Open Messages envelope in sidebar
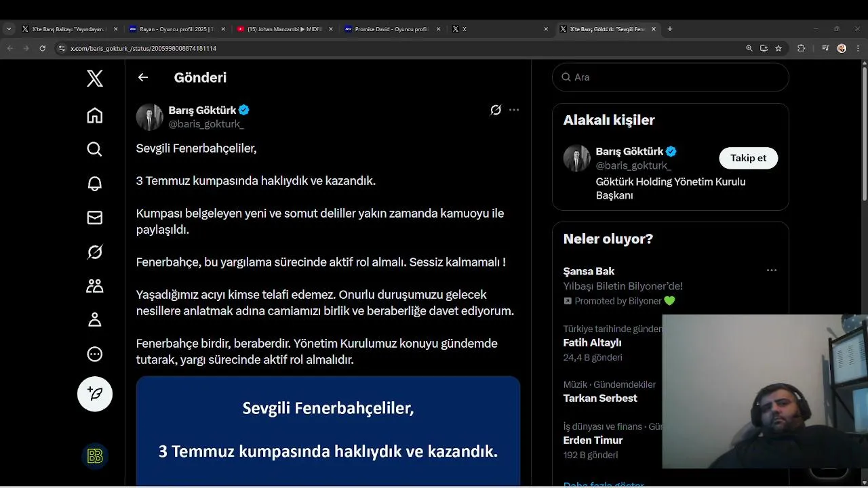Viewport: 868px width, 488px height. pyautogui.click(x=95, y=218)
